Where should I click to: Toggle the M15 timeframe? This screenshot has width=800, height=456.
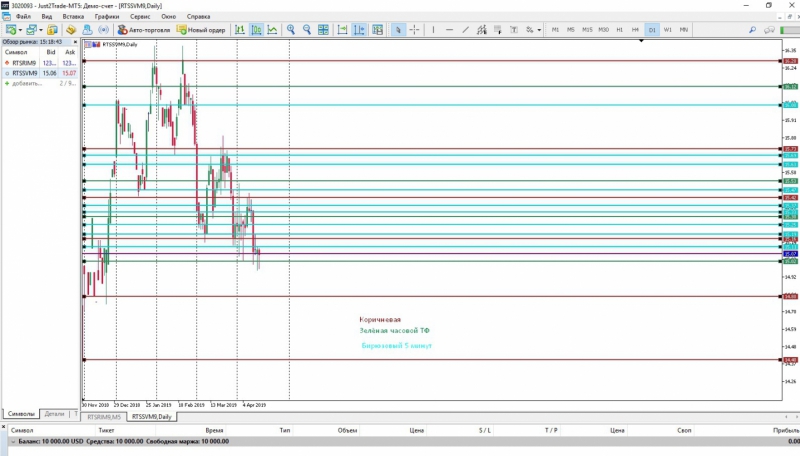tap(587, 30)
